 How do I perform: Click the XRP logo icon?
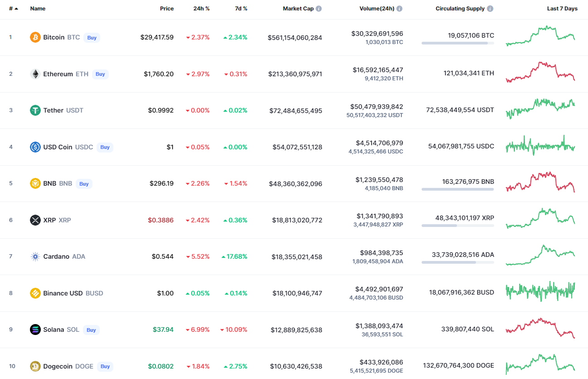click(x=35, y=220)
